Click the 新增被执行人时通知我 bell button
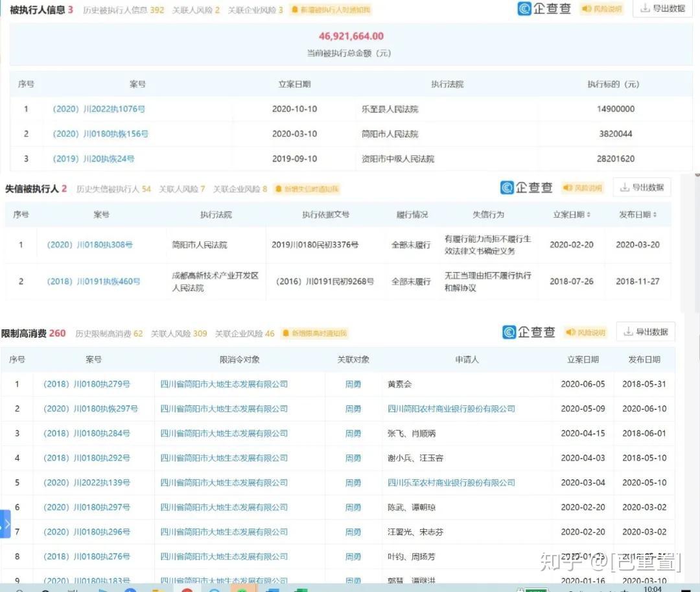Image resolution: width=700 pixels, height=592 pixels. [331, 10]
